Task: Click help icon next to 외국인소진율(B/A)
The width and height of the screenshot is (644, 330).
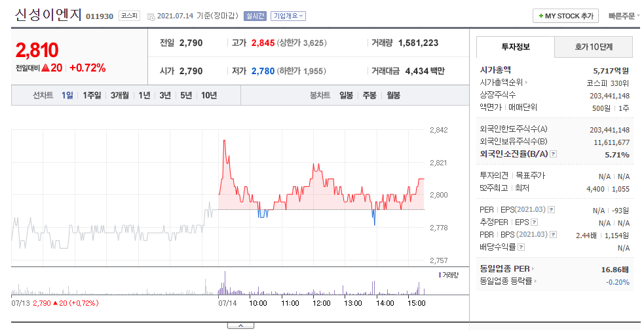Action: point(553,154)
